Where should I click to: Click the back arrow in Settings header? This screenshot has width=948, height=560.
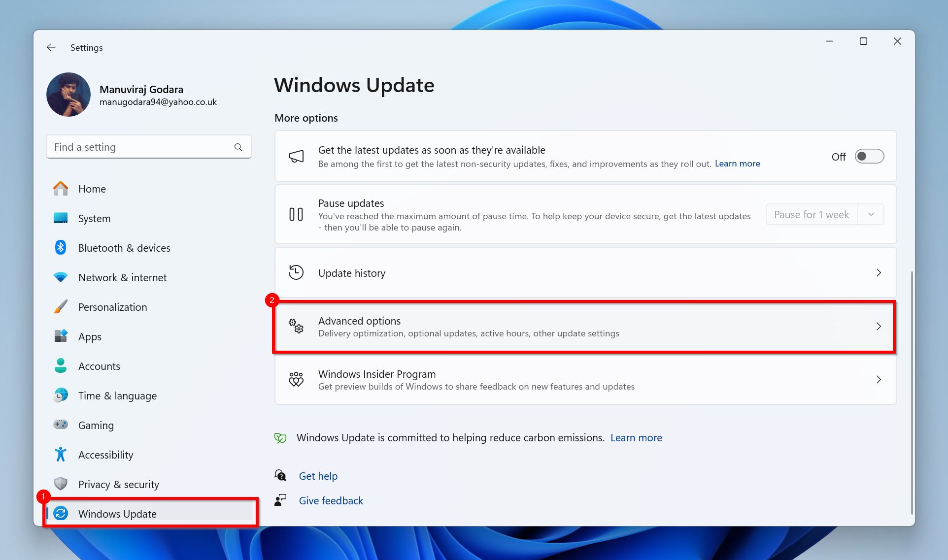click(x=51, y=47)
